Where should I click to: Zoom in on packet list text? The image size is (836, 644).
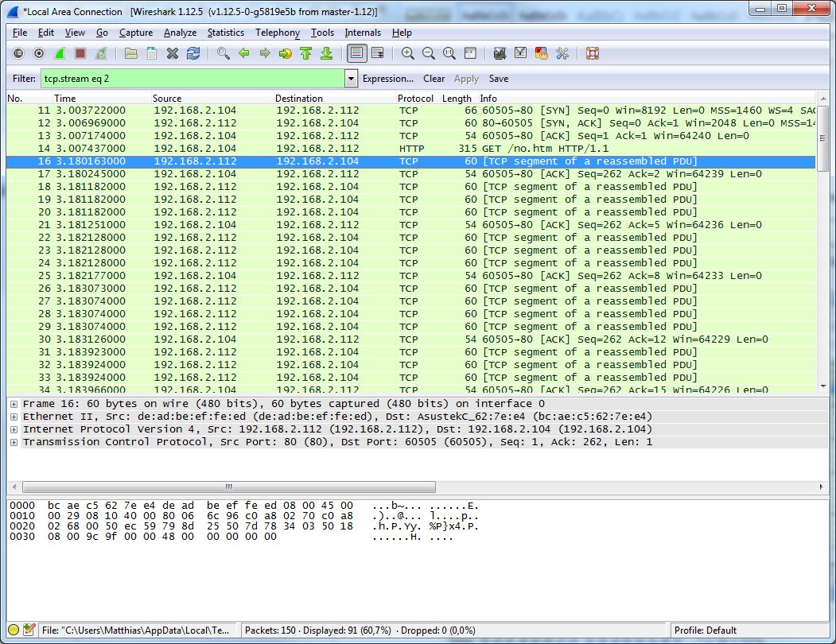(x=408, y=53)
